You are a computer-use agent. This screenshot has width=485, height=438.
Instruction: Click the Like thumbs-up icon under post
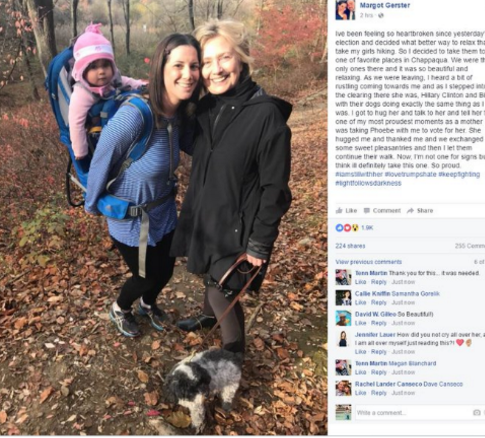coord(339,211)
